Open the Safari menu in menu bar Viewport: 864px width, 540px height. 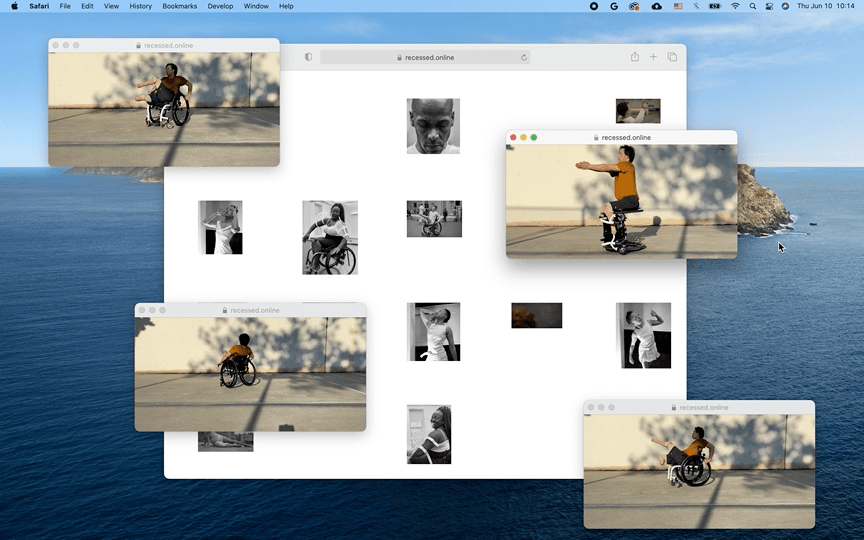[39, 6]
